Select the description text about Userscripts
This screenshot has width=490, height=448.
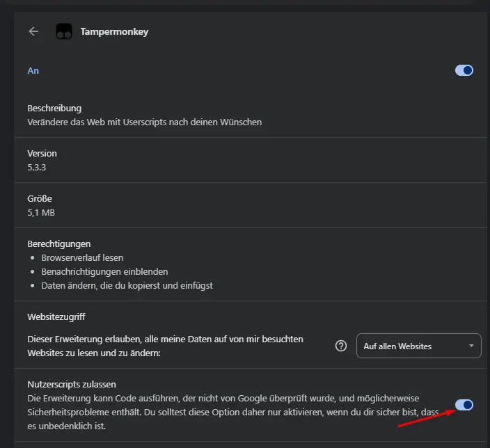click(144, 122)
